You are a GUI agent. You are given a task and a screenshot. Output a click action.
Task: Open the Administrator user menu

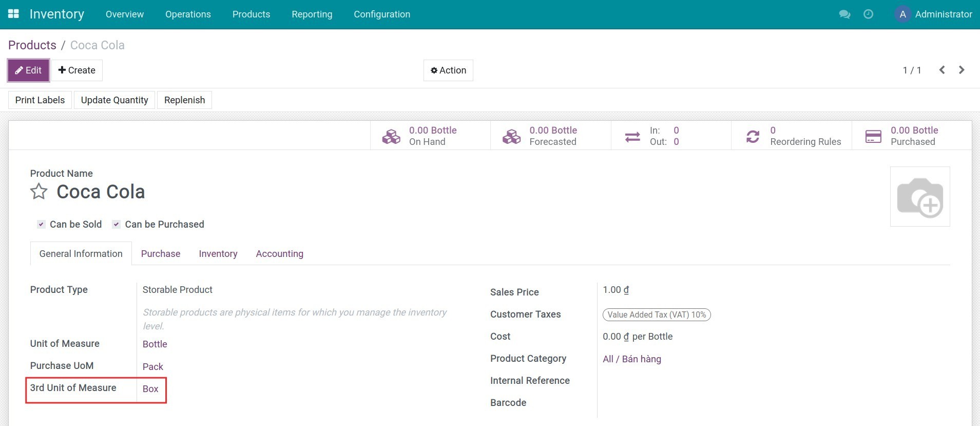[933, 14]
